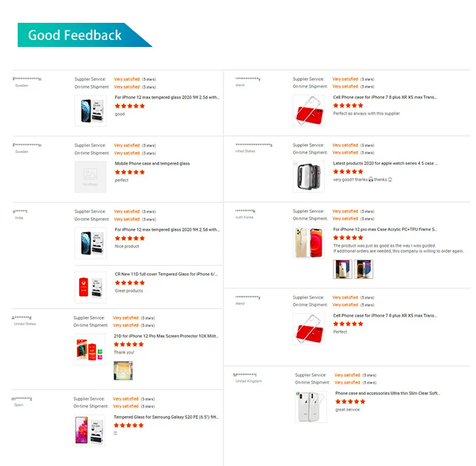Viewport: 476px width, 466px height.
Task: Open the 'Mobile Phone case and tempered glass' link
Action: coord(152,164)
